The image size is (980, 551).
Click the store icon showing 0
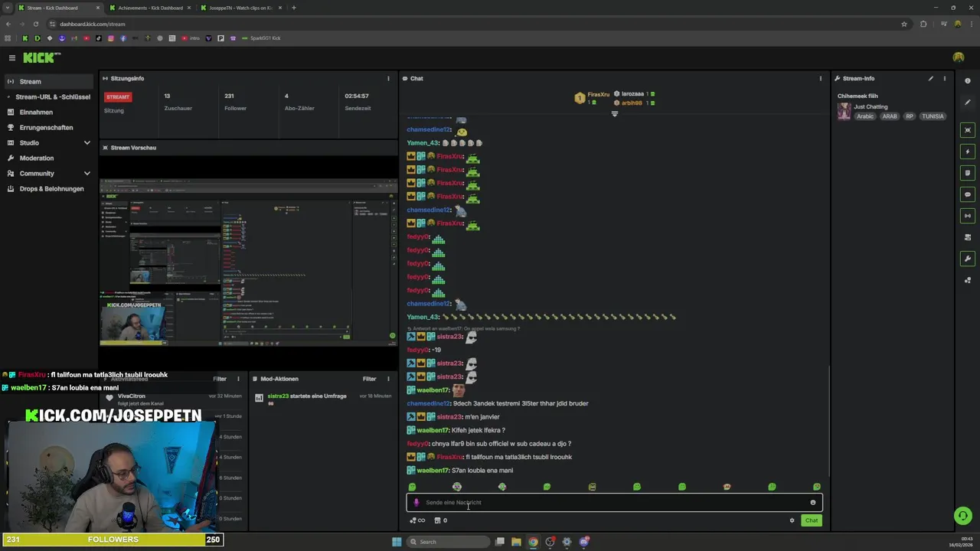point(440,520)
